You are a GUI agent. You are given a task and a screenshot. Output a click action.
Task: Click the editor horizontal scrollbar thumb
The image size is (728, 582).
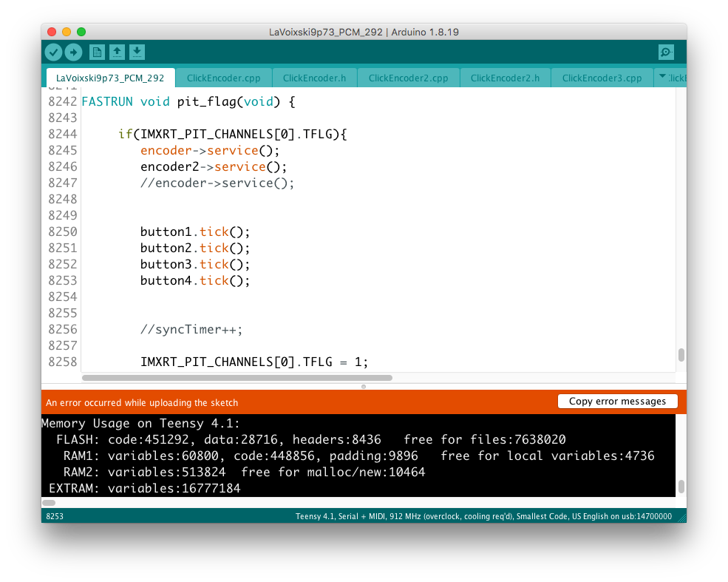pos(237,378)
